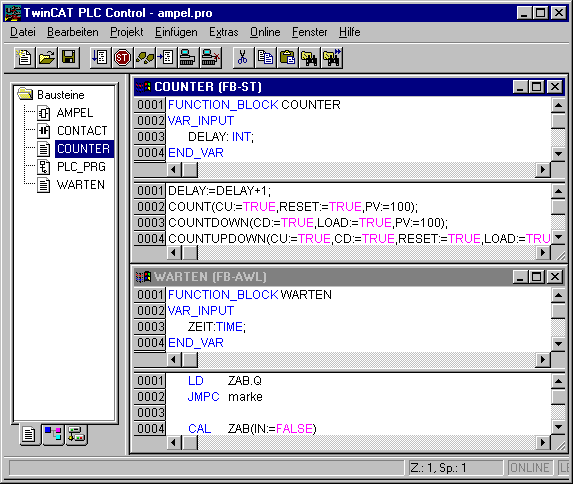Open the Projekt menu
573x484 pixels.
[126, 32]
